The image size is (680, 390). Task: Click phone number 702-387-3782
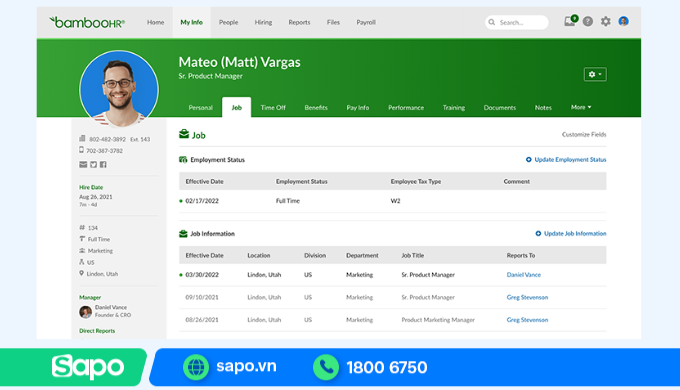coord(104,151)
